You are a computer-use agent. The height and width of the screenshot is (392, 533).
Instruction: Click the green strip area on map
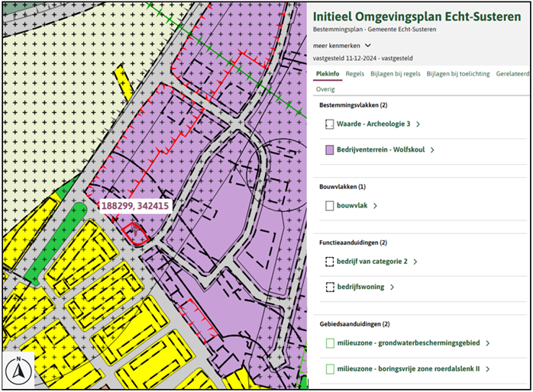click(56, 243)
